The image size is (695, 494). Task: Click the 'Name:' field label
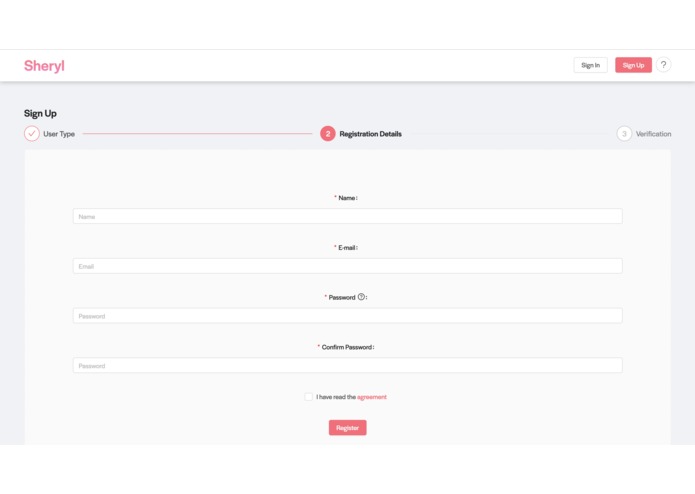pyautogui.click(x=348, y=198)
